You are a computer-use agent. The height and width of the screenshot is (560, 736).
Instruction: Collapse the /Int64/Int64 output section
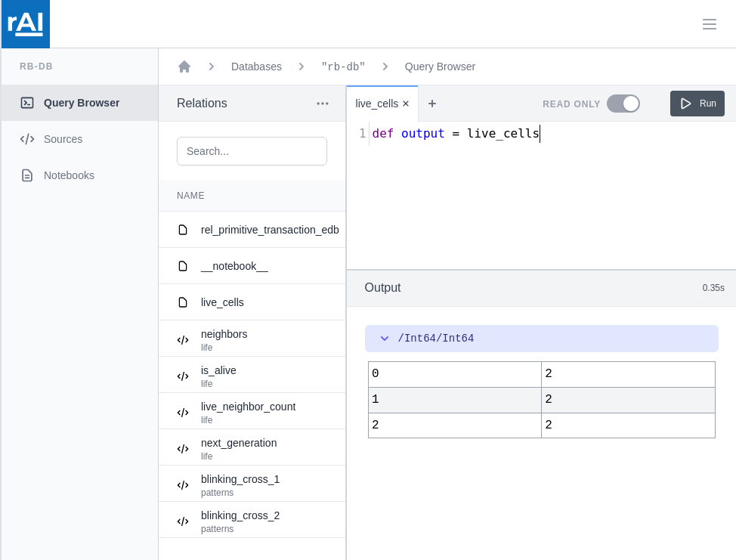click(385, 339)
